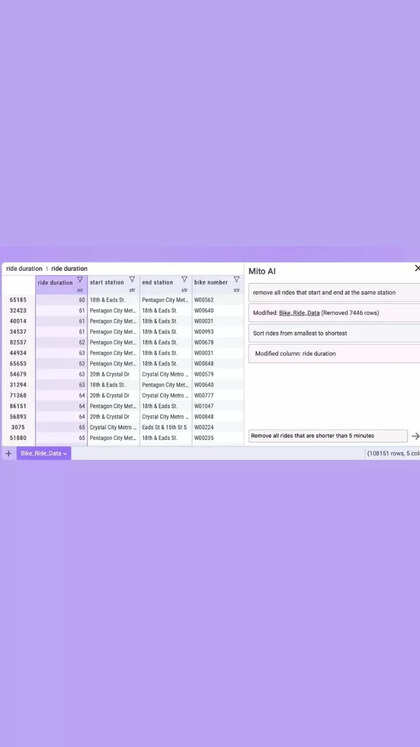Open filter icon on bike number column
Viewport: 420px width, 747px height.
pos(236,279)
